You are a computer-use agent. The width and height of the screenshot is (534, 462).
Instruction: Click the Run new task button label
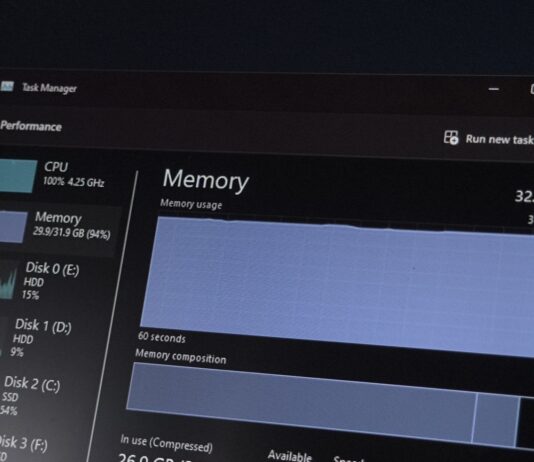point(499,140)
